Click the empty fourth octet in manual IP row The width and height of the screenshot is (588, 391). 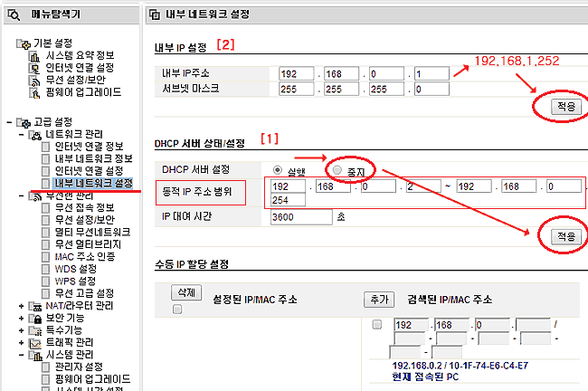tap(533, 325)
